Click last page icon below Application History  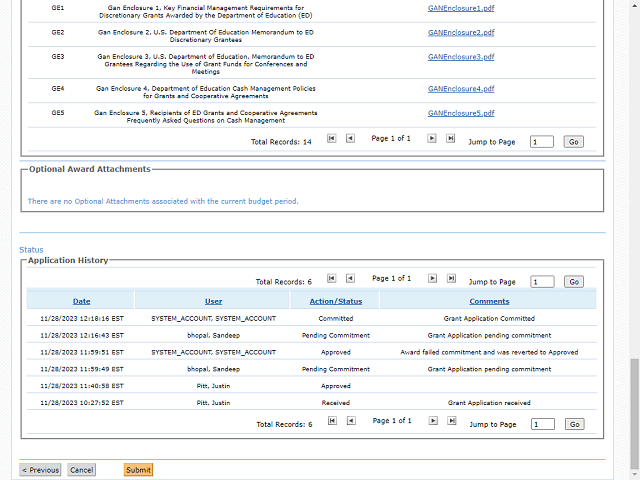450,421
